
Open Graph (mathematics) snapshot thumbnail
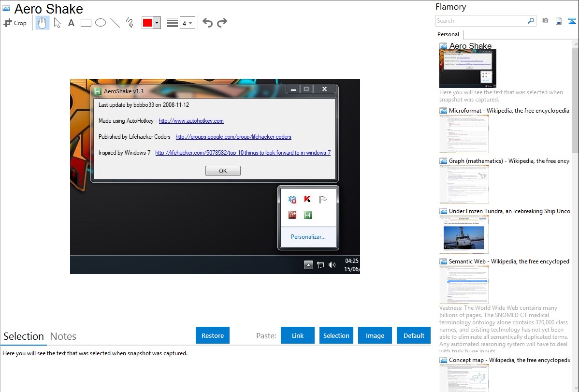tap(464, 184)
